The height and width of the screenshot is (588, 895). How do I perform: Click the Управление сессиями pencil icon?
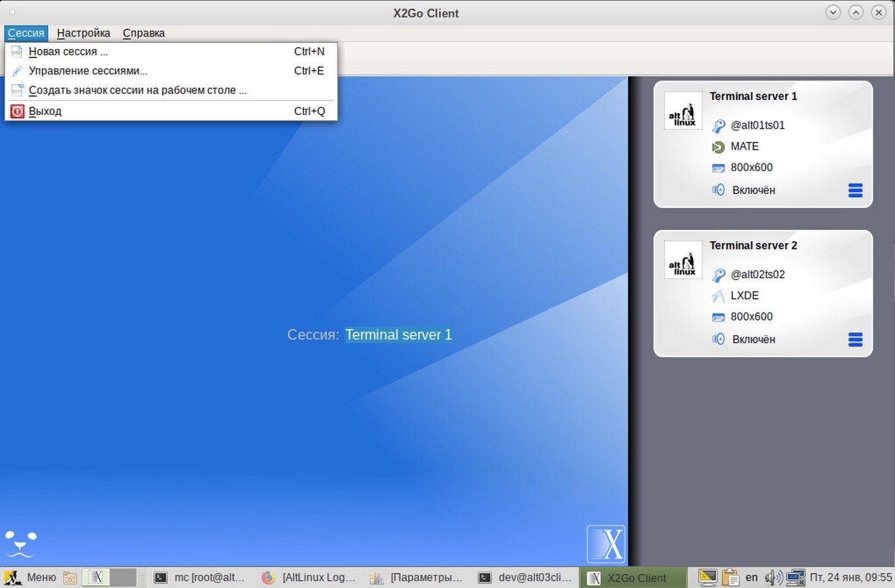tap(18, 71)
